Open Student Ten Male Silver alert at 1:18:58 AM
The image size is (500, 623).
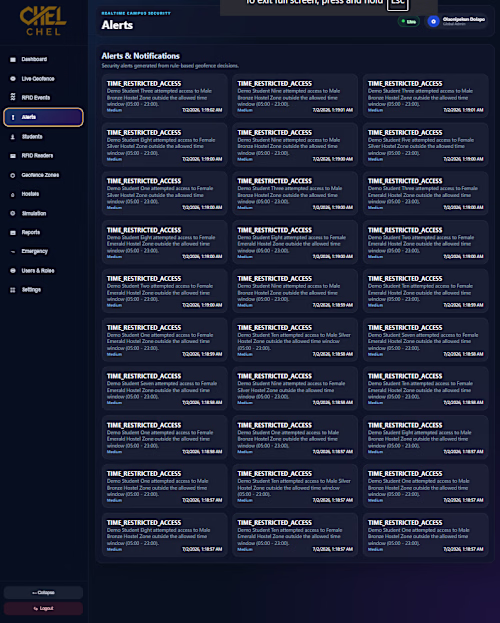coord(295,340)
